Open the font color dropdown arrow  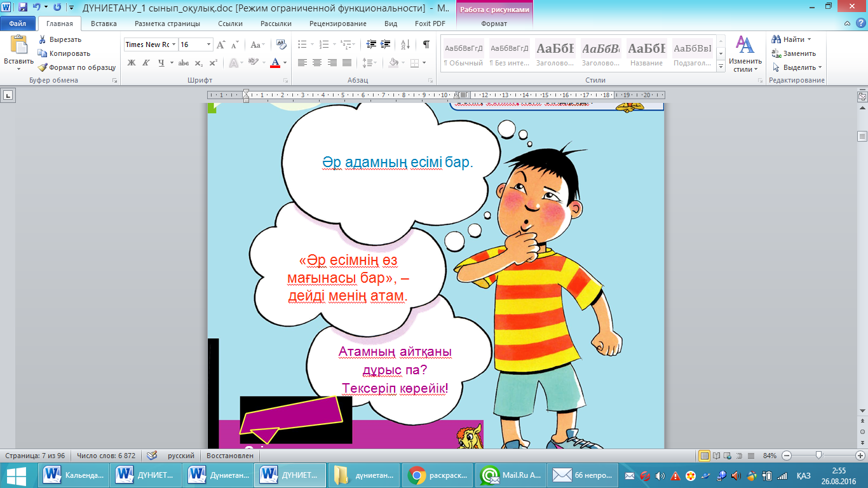[x=285, y=63]
